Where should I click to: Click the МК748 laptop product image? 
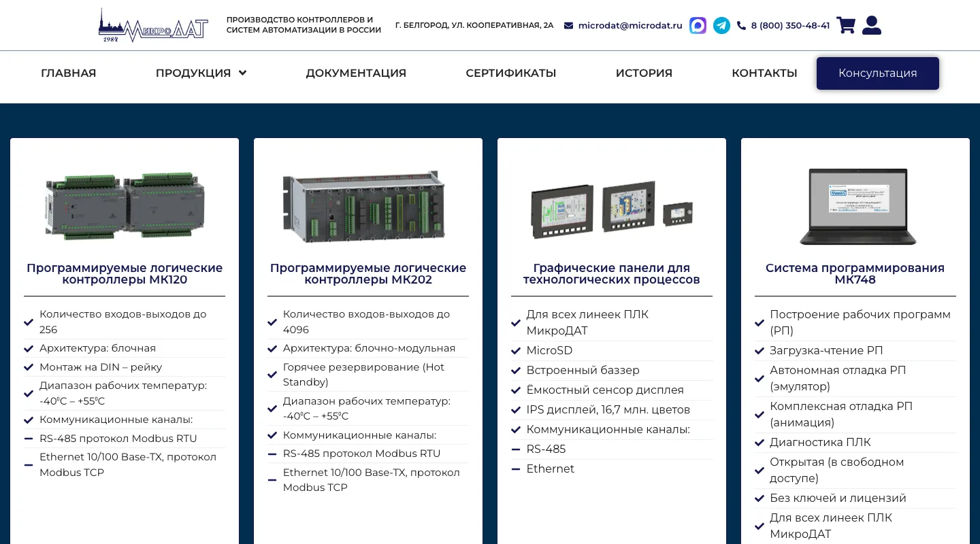click(857, 206)
